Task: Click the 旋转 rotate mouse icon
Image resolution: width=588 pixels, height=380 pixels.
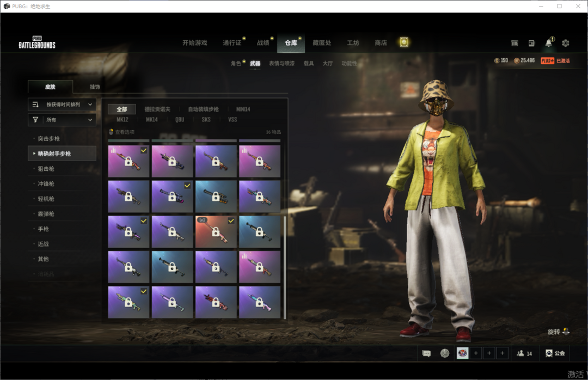Action: pyautogui.click(x=566, y=331)
